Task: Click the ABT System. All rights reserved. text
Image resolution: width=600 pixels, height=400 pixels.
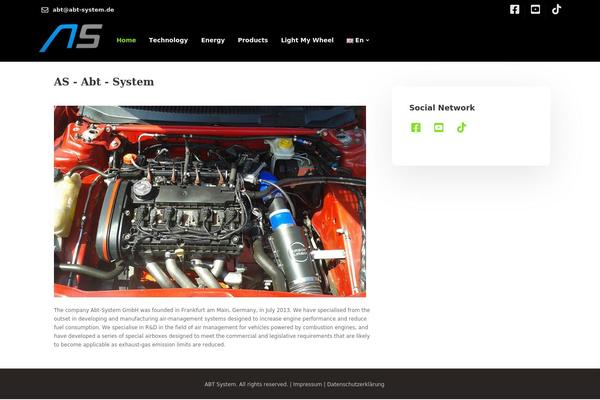Action: coord(246,384)
